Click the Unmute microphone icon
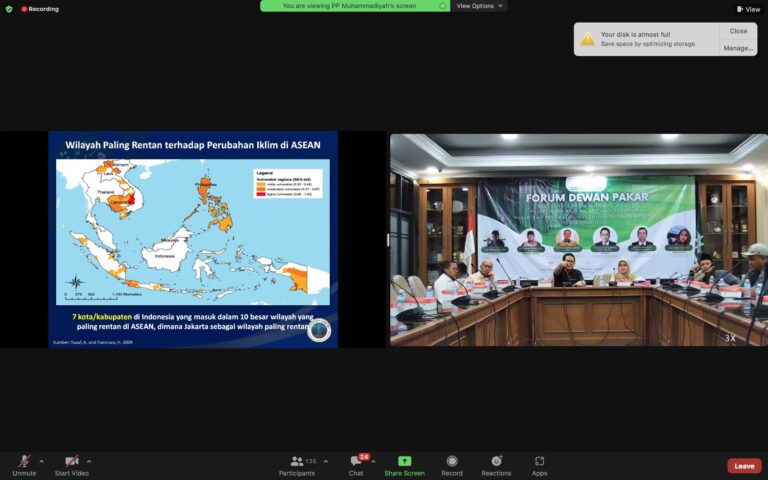This screenshot has width=768, height=480. pos(24,461)
